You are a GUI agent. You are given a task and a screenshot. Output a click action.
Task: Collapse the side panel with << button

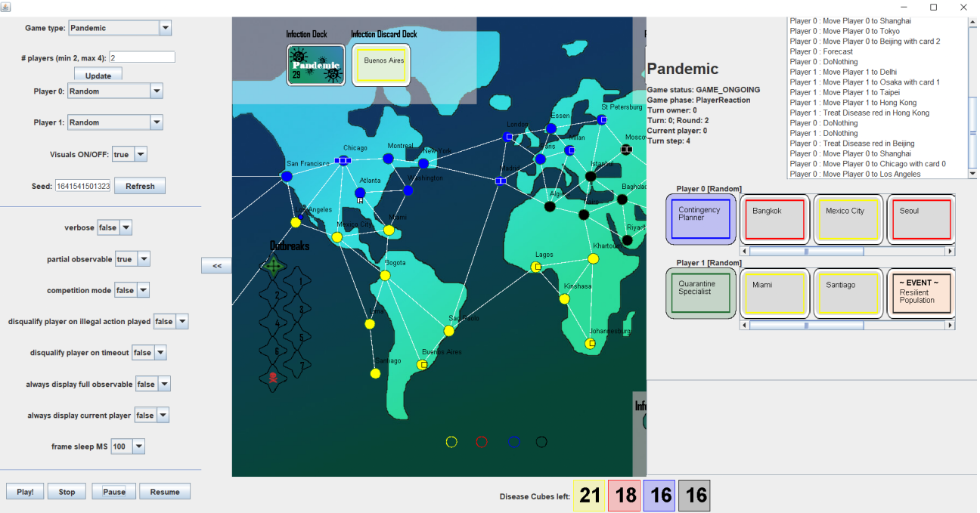(x=217, y=266)
